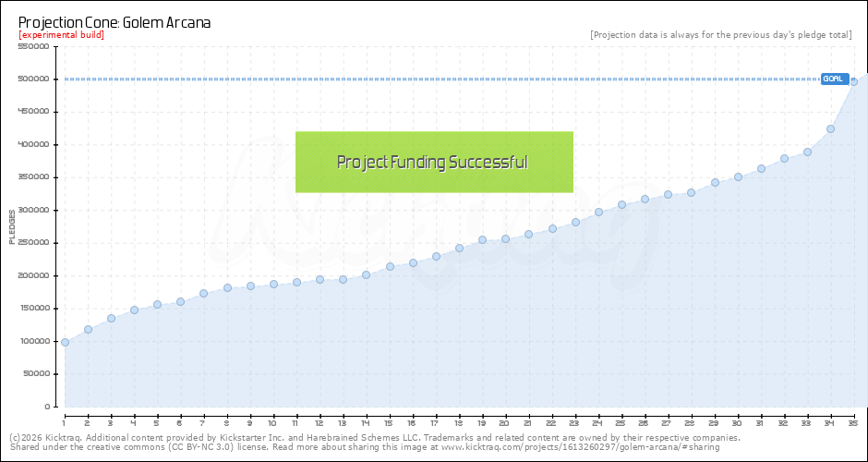868x462 pixels.
Task: Click the 500000 y-axis label
Action: click(33, 79)
